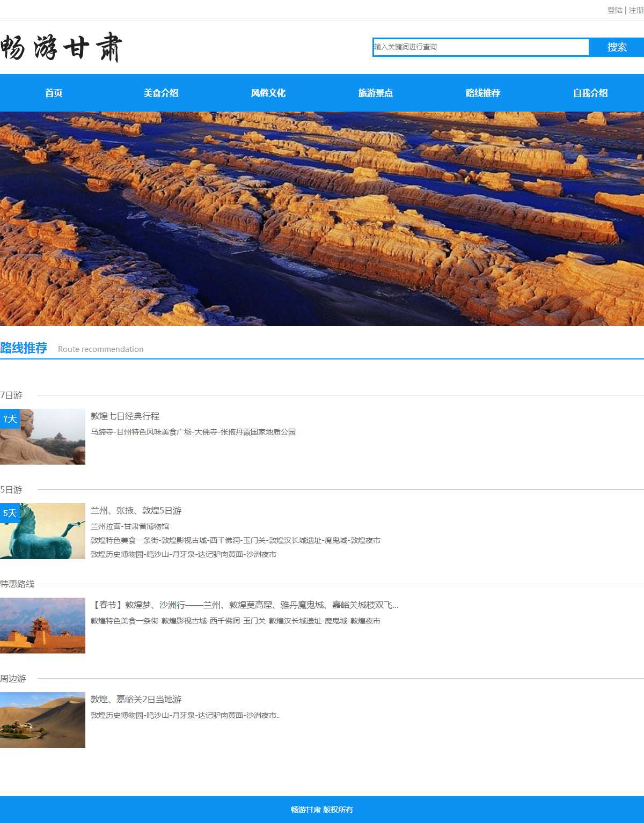Select 风俗文化 navigation item
This screenshot has height=823, width=644.
pos(268,93)
